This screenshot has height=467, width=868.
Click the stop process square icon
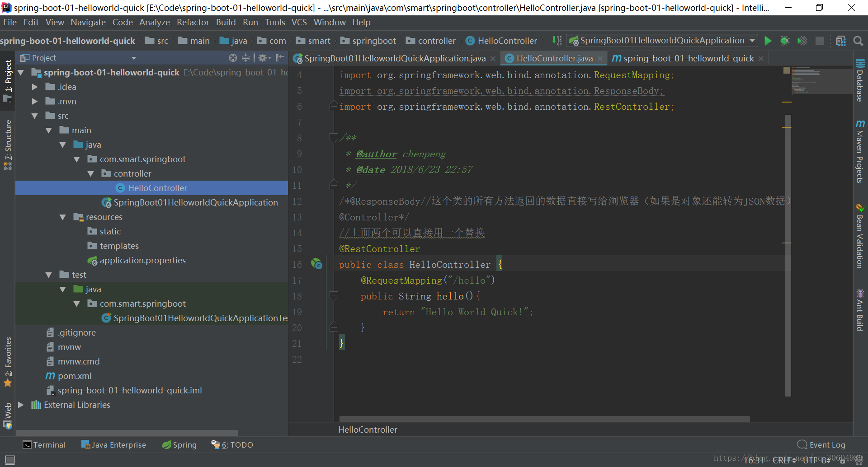coord(819,41)
